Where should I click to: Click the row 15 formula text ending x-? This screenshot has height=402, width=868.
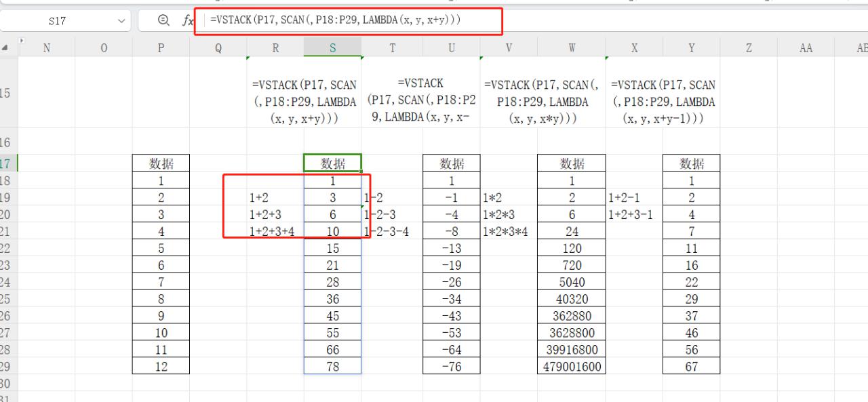[421, 100]
